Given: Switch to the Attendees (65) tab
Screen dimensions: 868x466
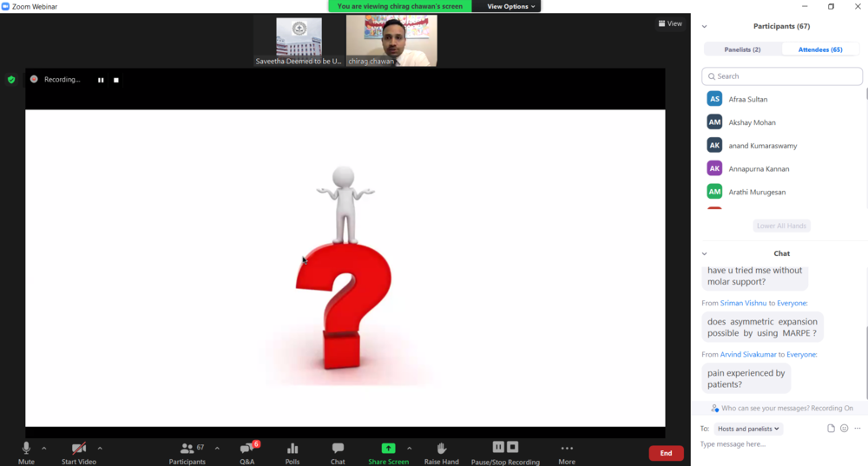Looking at the screenshot, I should 820,49.
